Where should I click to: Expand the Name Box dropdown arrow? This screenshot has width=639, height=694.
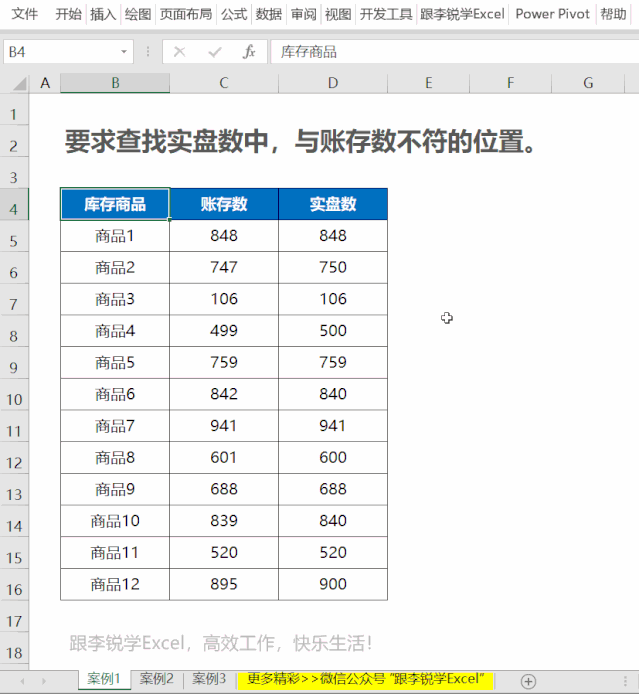click(124, 52)
